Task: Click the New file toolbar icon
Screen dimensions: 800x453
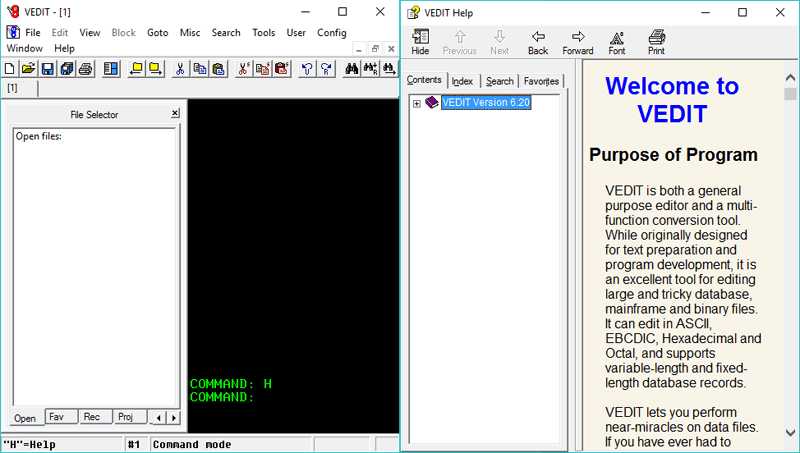Action: pos(10,68)
